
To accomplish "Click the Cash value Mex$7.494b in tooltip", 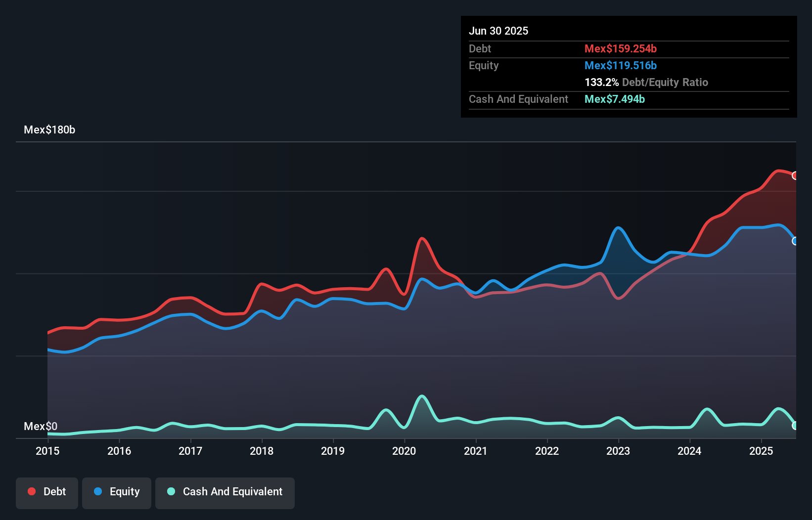I will [614, 99].
